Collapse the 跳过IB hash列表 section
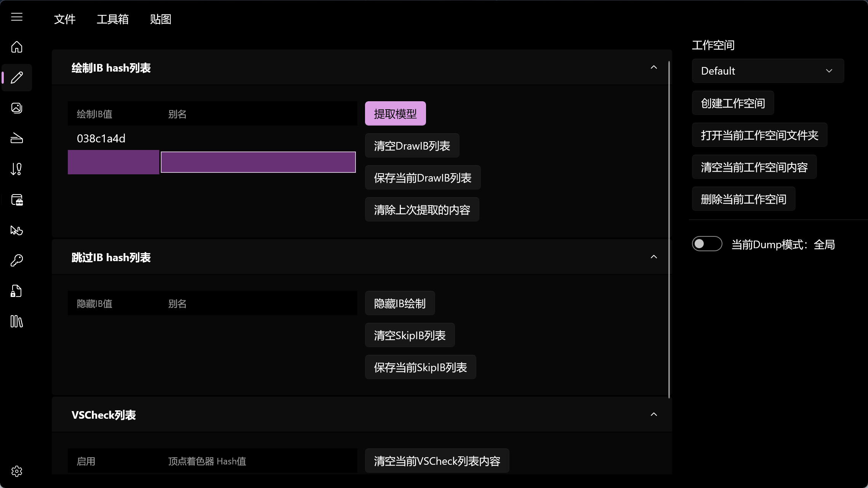Image resolution: width=868 pixels, height=488 pixels. (x=653, y=257)
